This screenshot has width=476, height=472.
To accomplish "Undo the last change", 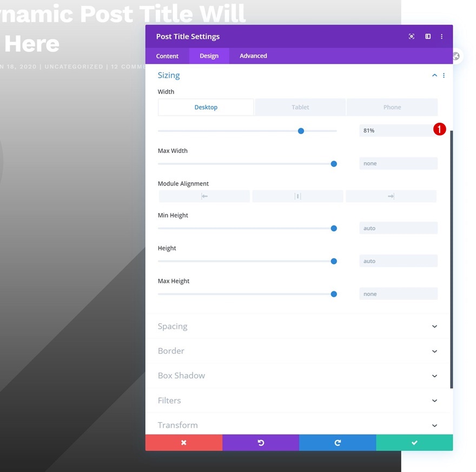I will (x=261, y=443).
